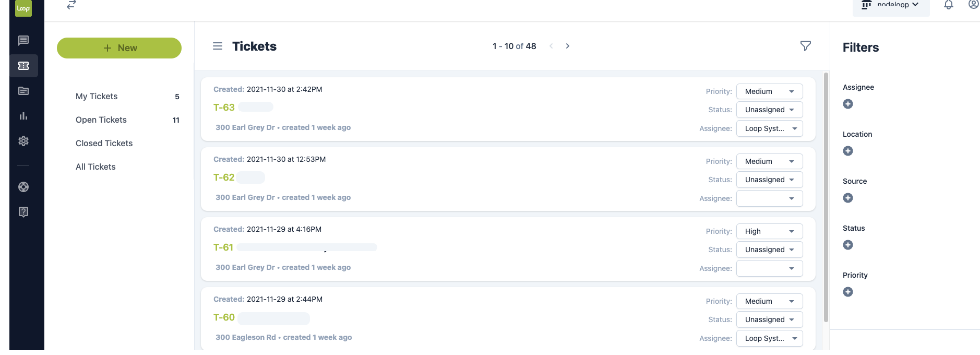Open the messages panel in the sidebar
The width and height of the screenshot is (980, 355).
click(x=23, y=41)
